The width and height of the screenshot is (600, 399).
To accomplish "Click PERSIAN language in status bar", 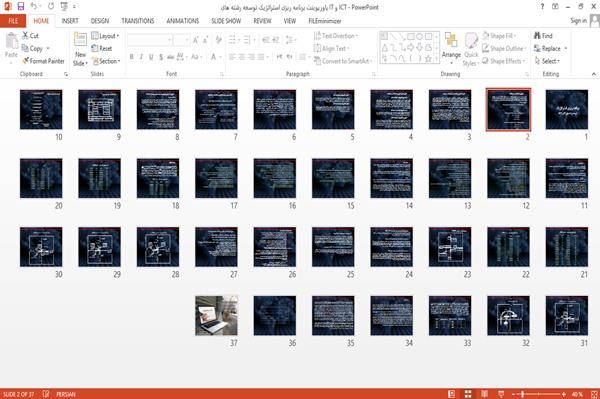I will tap(66, 394).
